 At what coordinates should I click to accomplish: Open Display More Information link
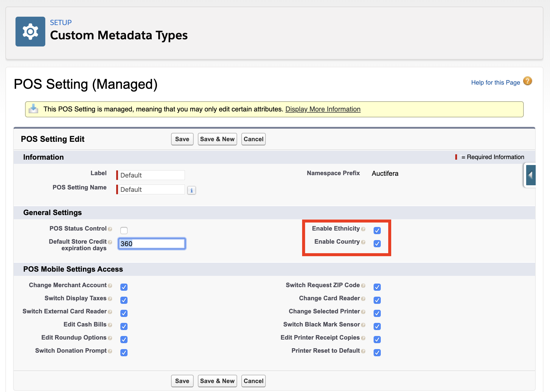click(323, 109)
